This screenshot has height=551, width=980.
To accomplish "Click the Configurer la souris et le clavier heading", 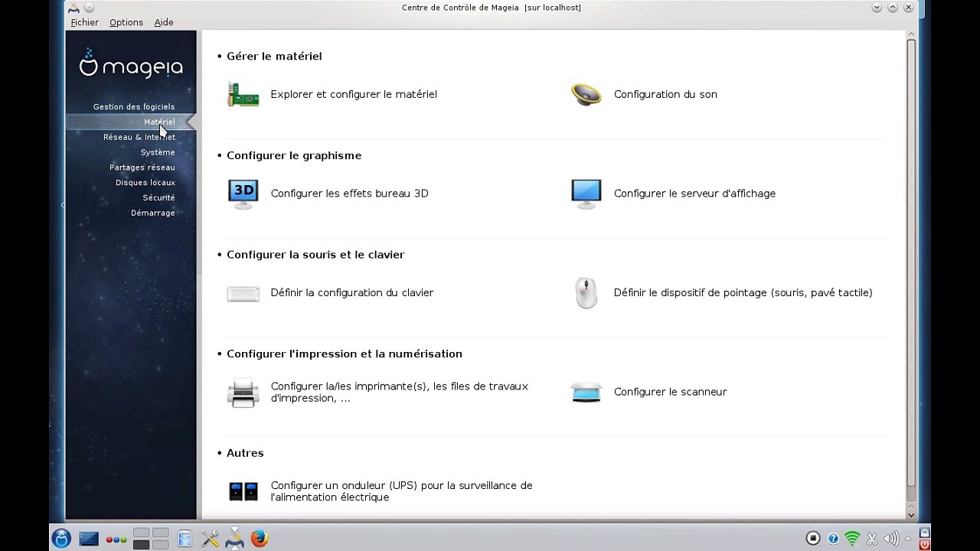I will click(315, 255).
